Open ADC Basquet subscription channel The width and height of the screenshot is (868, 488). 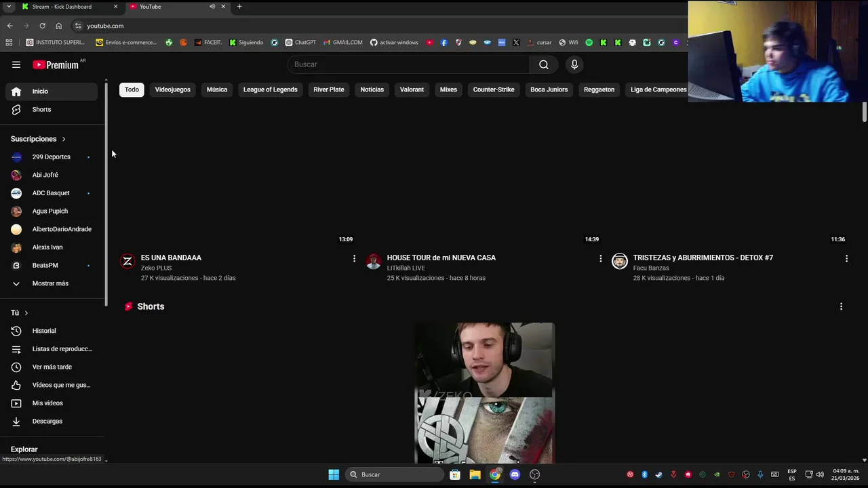[52, 193]
